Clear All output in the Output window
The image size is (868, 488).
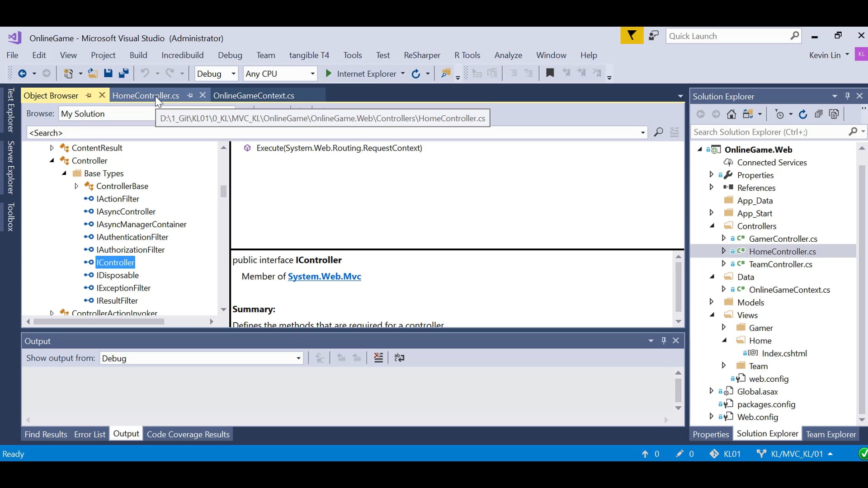click(378, 357)
